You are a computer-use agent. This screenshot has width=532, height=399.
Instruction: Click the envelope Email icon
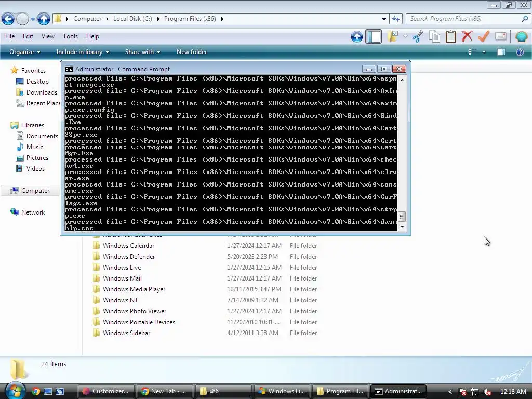500,36
